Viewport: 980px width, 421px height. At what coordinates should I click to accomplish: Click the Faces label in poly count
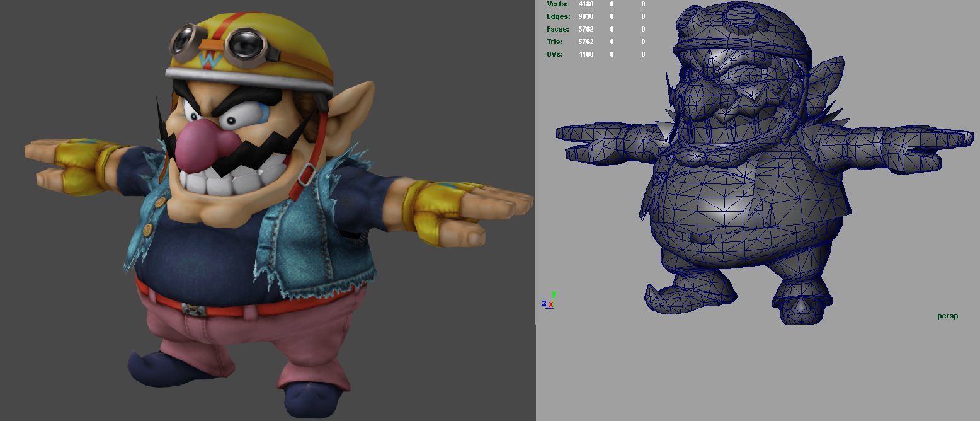click(558, 29)
